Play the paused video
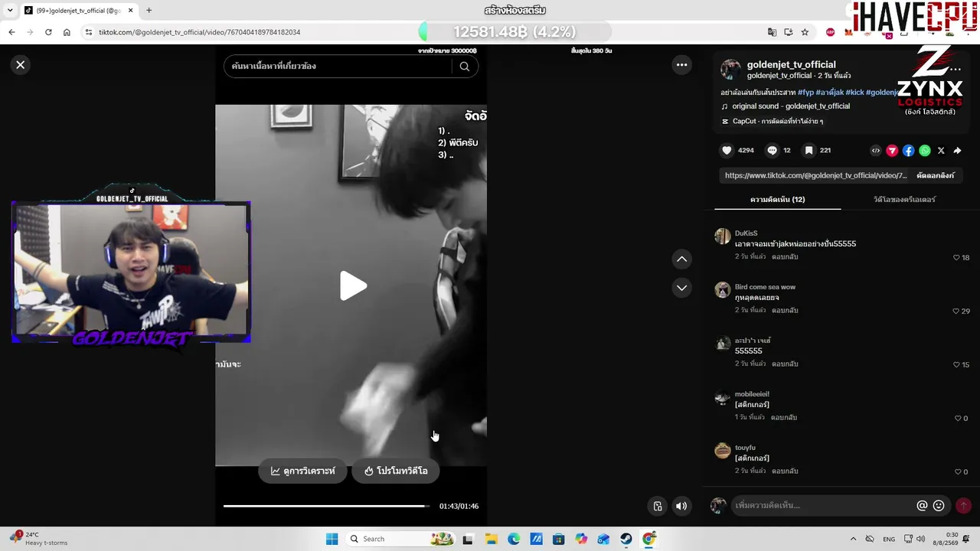The width and height of the screenshot is (980, 551). click(352, 285)
